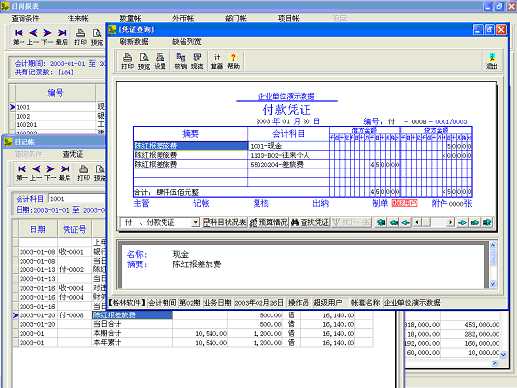Jump to the last voucher navigation icon
The height and width of the screenshot is (388, 517).
487,222
